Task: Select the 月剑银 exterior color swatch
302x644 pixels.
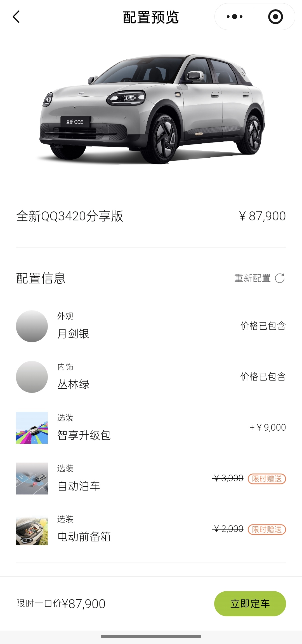Action: point(32,326)
